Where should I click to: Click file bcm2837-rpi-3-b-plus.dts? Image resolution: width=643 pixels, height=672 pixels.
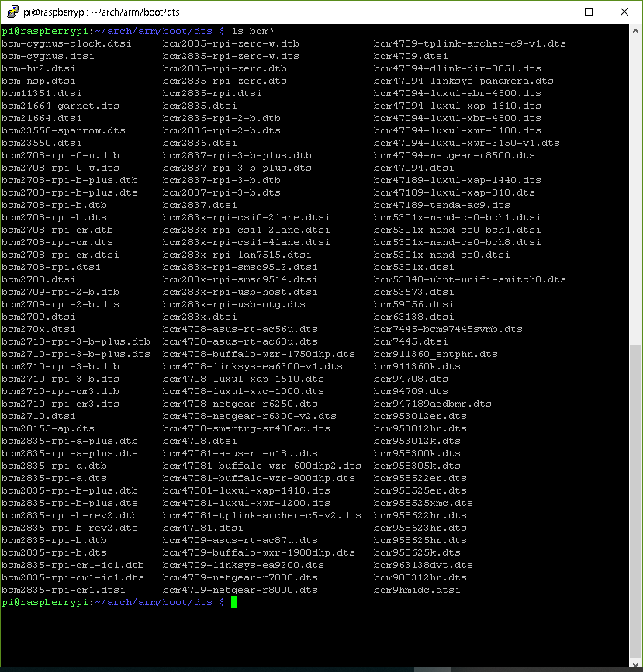coord(237,168)
